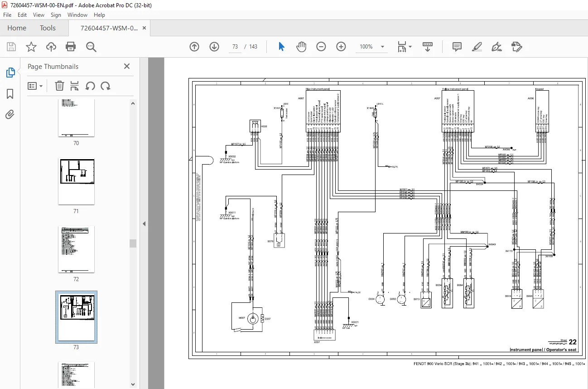
Task: Click thumbnail panel vertical scrollbar handle
Action: [x=133, y=243]
